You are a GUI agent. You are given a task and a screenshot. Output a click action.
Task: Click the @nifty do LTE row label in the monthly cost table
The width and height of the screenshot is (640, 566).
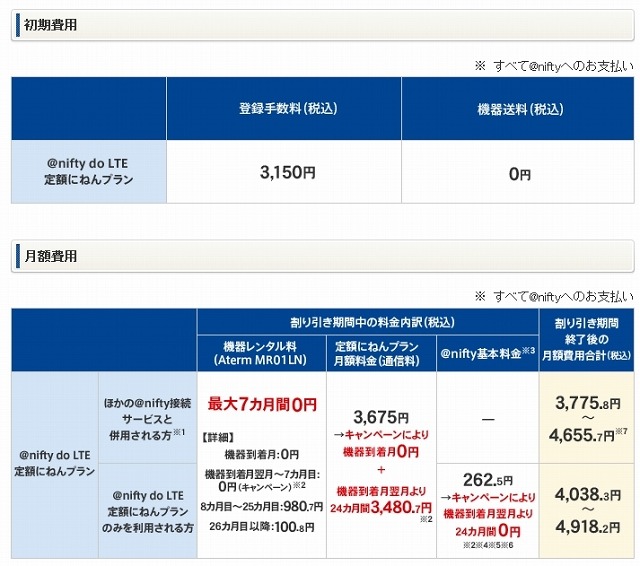(x=55, y=463)
